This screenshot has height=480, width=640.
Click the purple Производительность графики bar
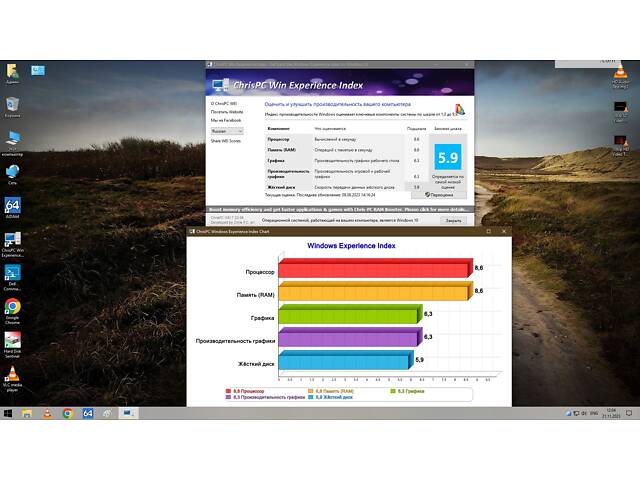(x=350, y=338)
